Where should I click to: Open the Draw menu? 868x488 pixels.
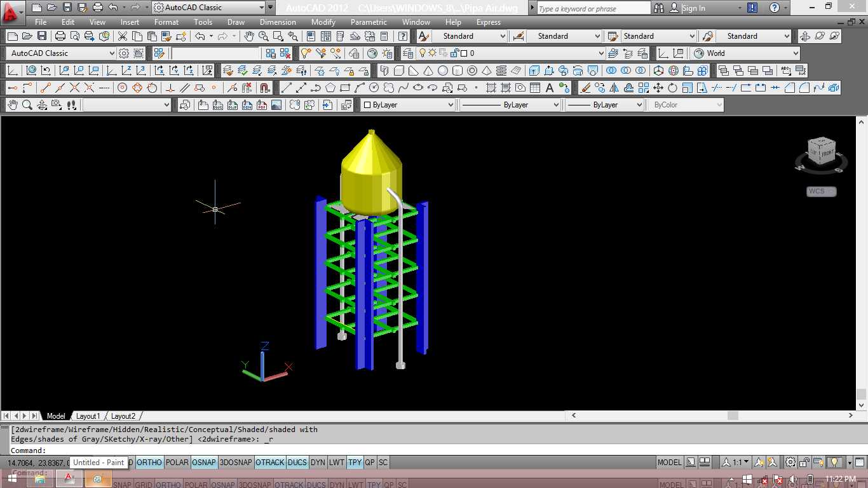(236, 22)
